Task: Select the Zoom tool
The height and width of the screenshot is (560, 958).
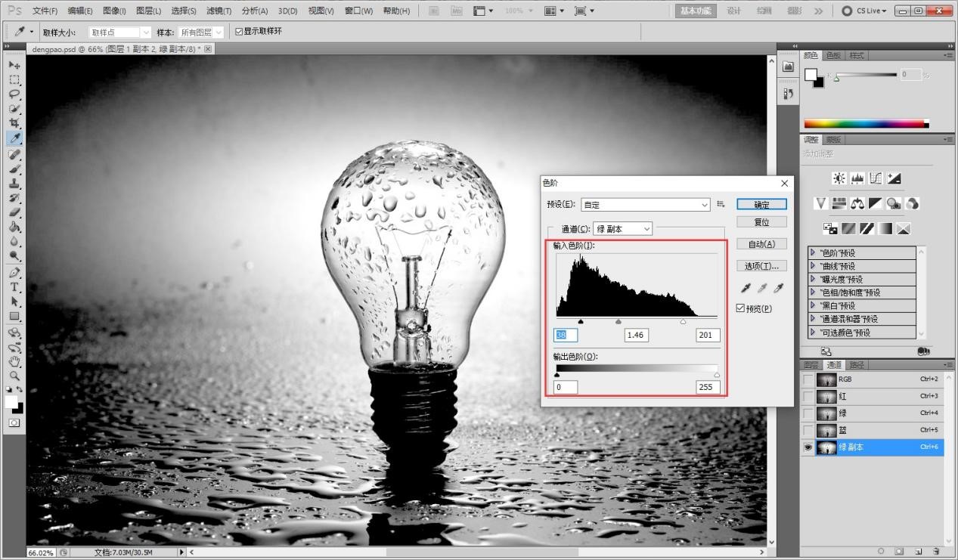Action: pos(15,376)
